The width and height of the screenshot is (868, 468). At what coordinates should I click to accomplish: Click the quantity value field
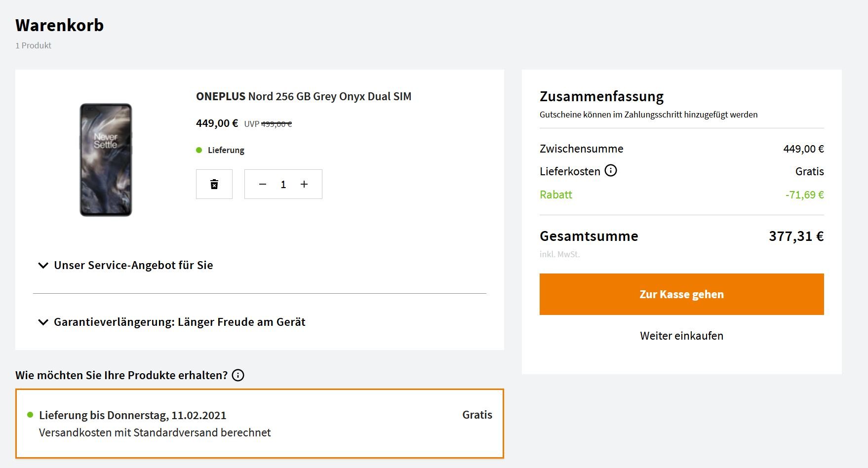[283, 184]
